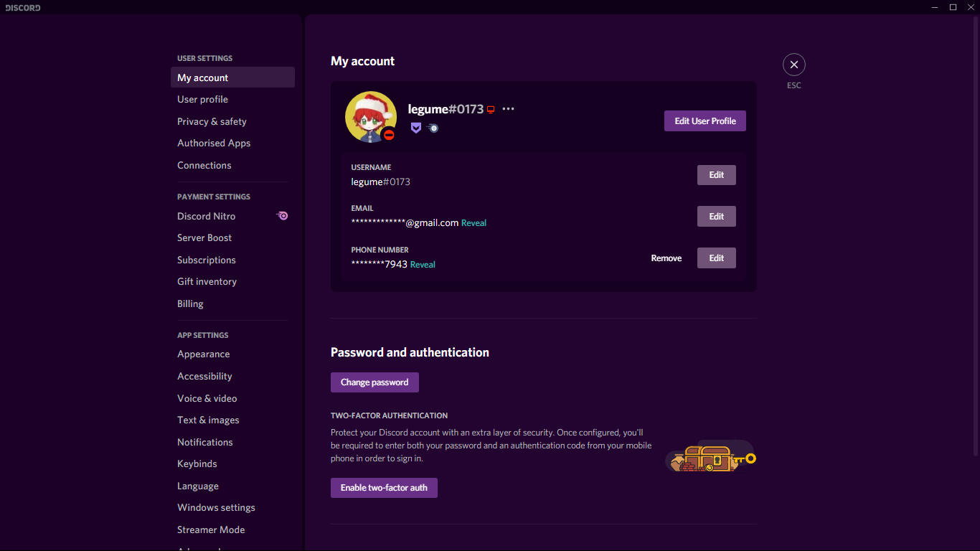Open Voice & video settings
The image size is (980, 551).
[x=232, y=398]
